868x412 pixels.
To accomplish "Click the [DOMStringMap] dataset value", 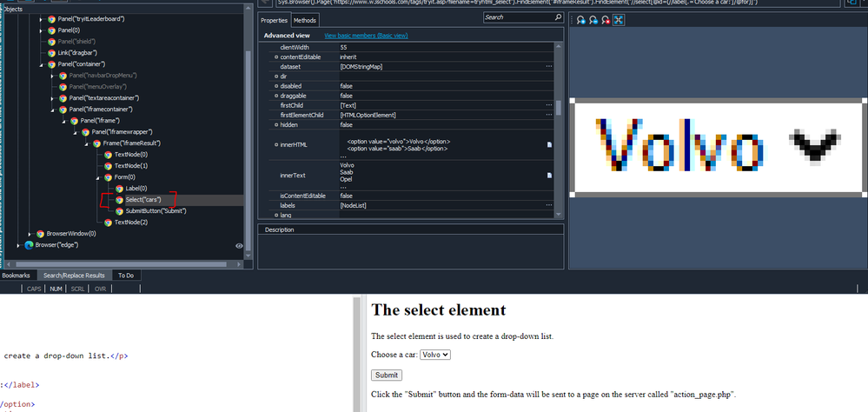I will [x=361, y=66].
